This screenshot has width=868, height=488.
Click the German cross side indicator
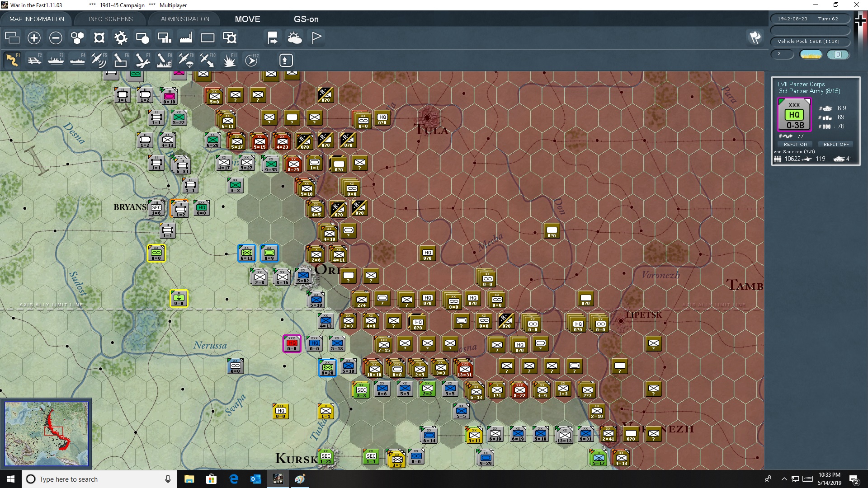click(x=860, y=20)
